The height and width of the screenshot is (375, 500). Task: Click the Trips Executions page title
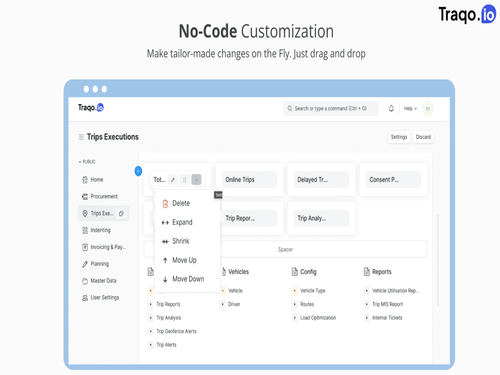point(113,137)
